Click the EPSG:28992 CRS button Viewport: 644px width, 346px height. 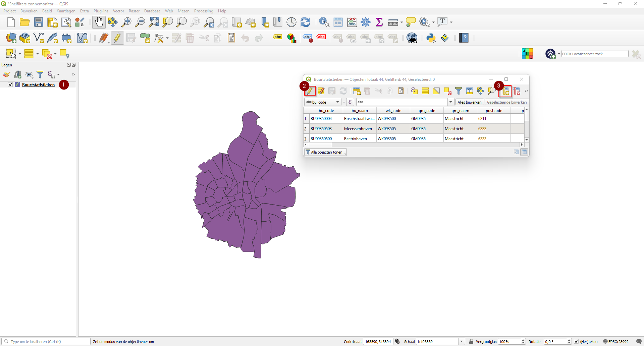click(x=616, y=341)
